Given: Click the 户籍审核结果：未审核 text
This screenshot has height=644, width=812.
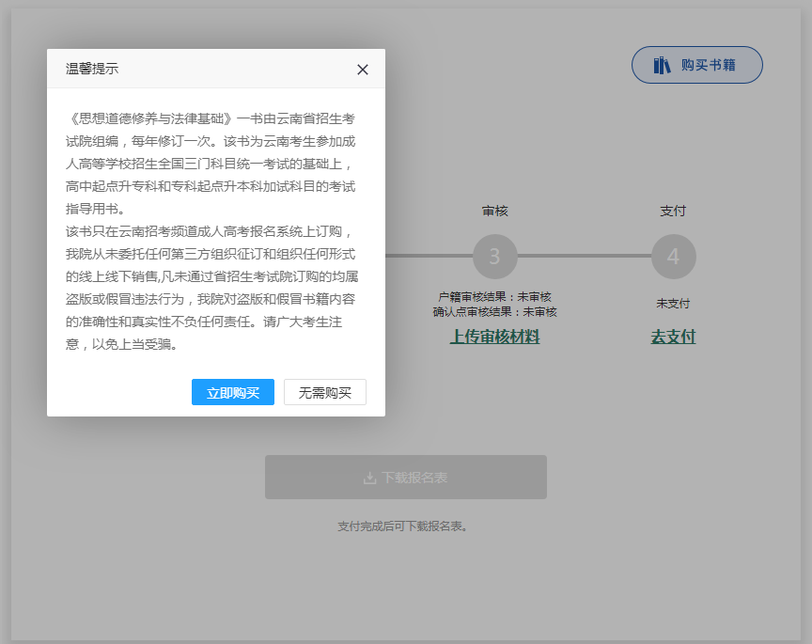Looking at the screenshot, I should tap(495, 297).
